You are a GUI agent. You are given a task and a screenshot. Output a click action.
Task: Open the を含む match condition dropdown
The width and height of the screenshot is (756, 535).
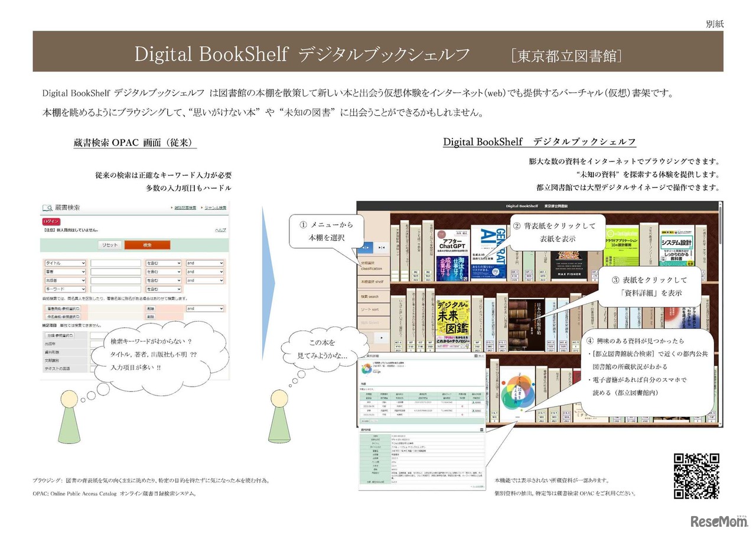pos(163,263)
